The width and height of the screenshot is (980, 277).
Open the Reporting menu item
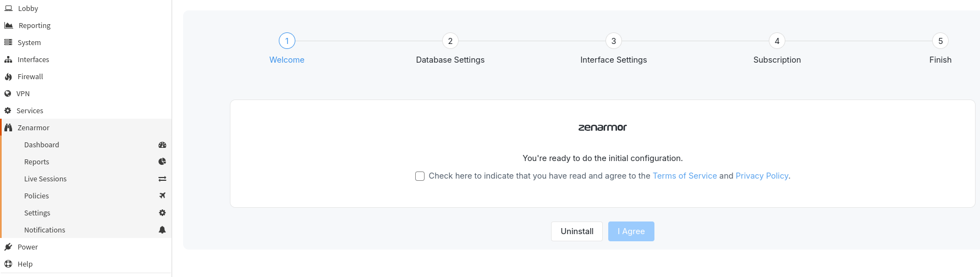tap(34, 26)
